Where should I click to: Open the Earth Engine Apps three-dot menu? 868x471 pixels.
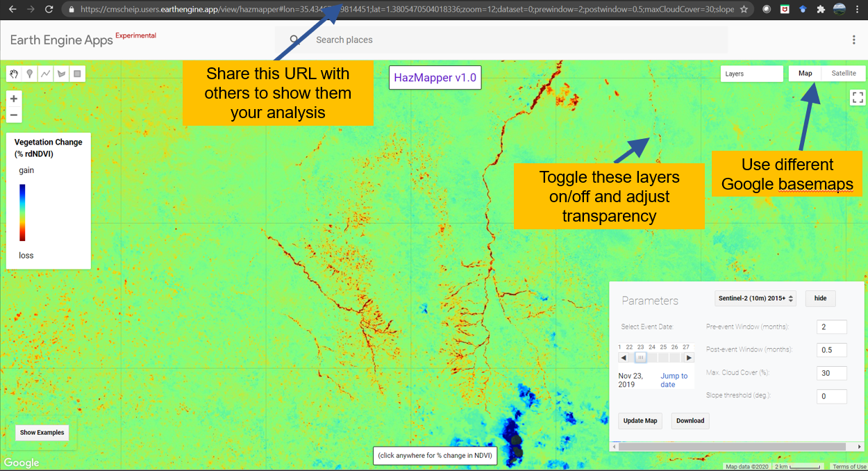[854, 40]
